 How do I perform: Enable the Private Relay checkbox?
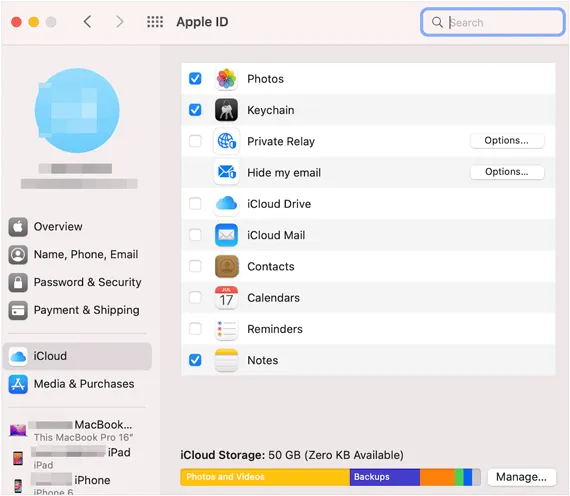click(x=195, y=141)
